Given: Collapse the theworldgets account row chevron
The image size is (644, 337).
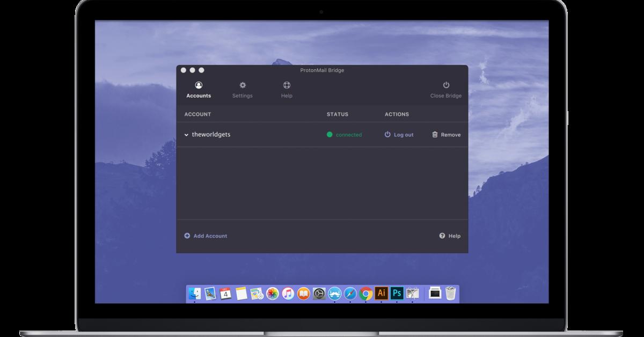Looking at the screenshot, I should tap(186, 135).
